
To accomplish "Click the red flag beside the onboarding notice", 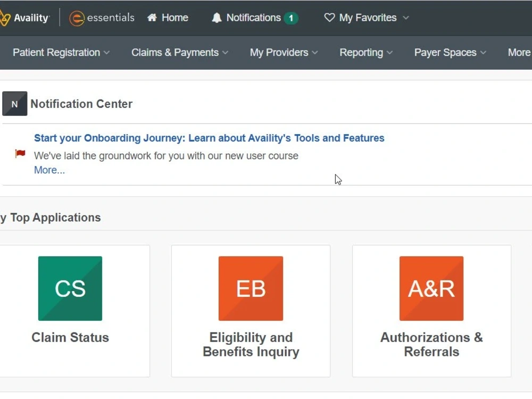I will point(20,154).
